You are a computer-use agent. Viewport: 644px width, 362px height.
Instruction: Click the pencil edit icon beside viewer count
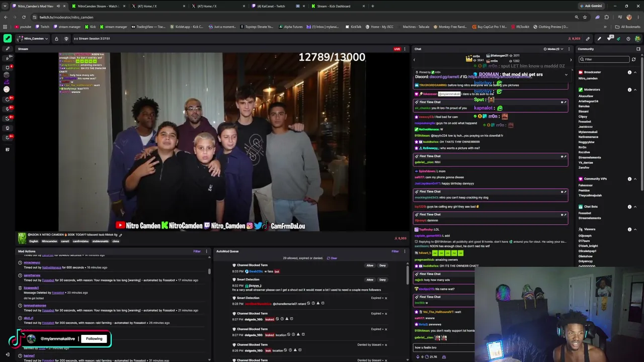point(588,39)
